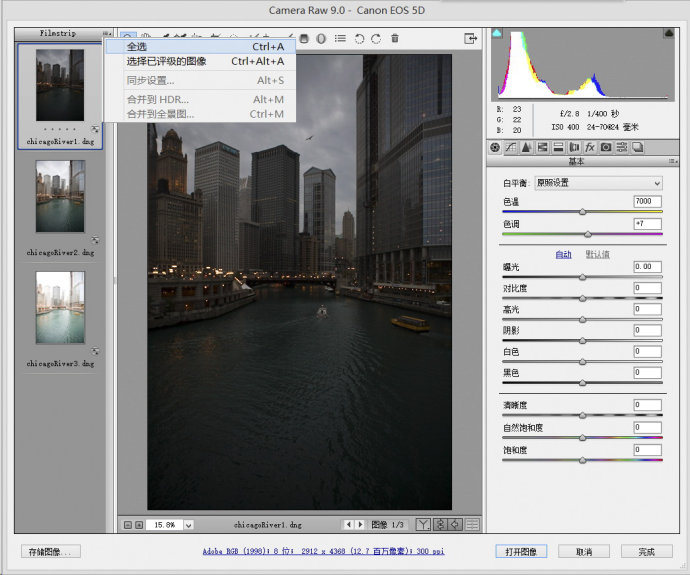Viewport: 690px width, 575px height.
Task: Toggle full screen mode icon
Action: pyautogui.click(x=469, y=39)
